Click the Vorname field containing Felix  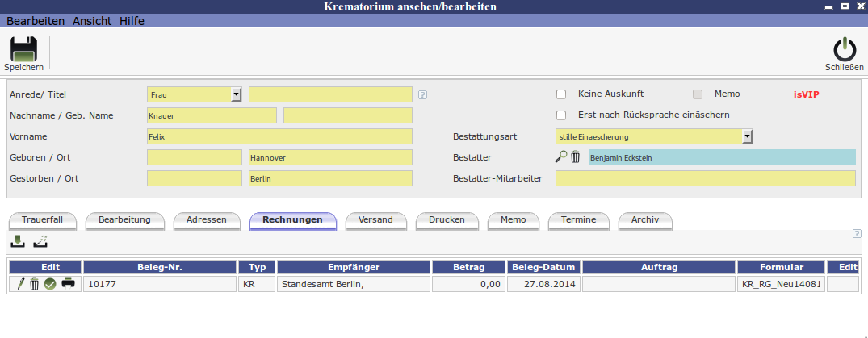pyautogui.click(x=279, y=136)
